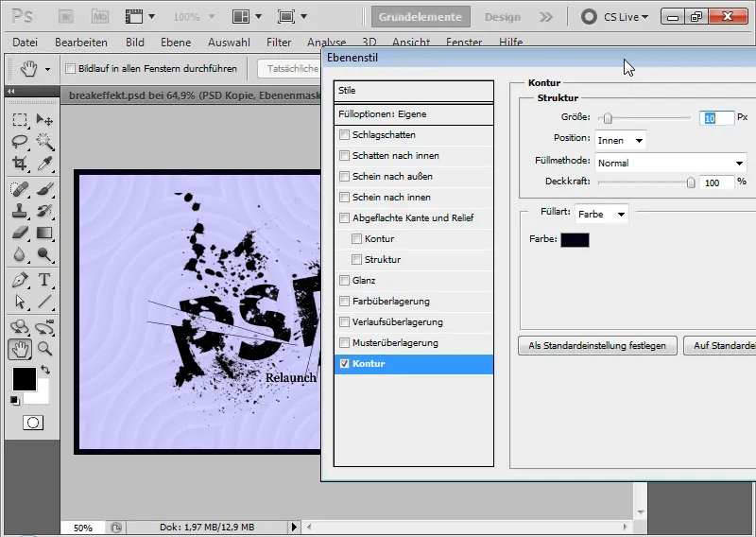Image resolution: width=756 pixels, height=537 pixels.
Task: Toggle Quick Mask mode
Action: pos(33,424)
